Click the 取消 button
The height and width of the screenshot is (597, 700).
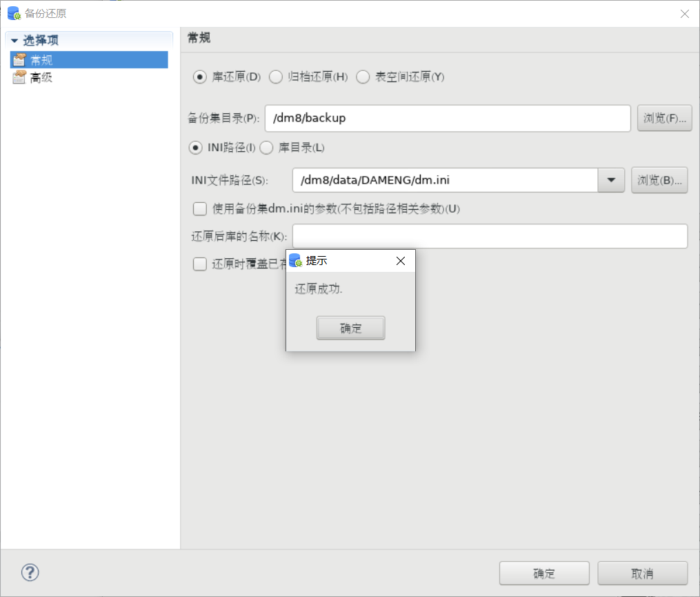pos(642,574)
